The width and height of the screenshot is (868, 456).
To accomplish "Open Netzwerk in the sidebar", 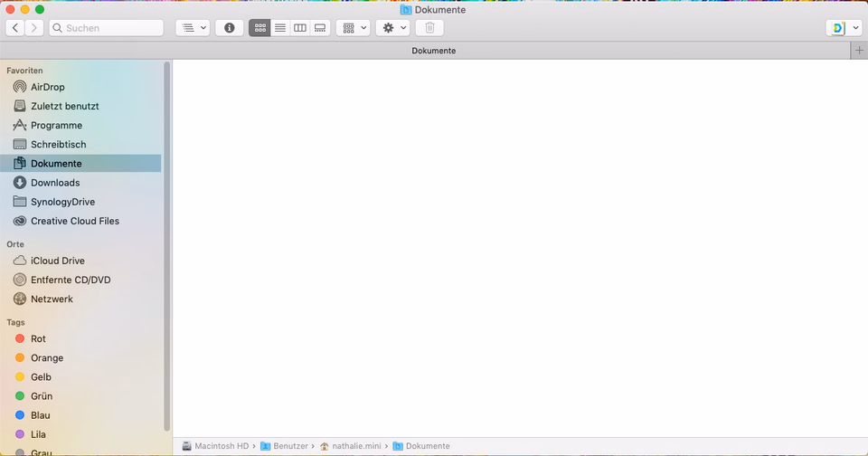I will [80, 299].
